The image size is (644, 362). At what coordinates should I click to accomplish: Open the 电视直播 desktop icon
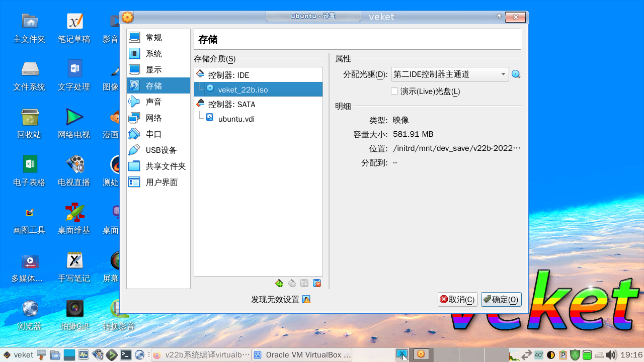point(74,171)
